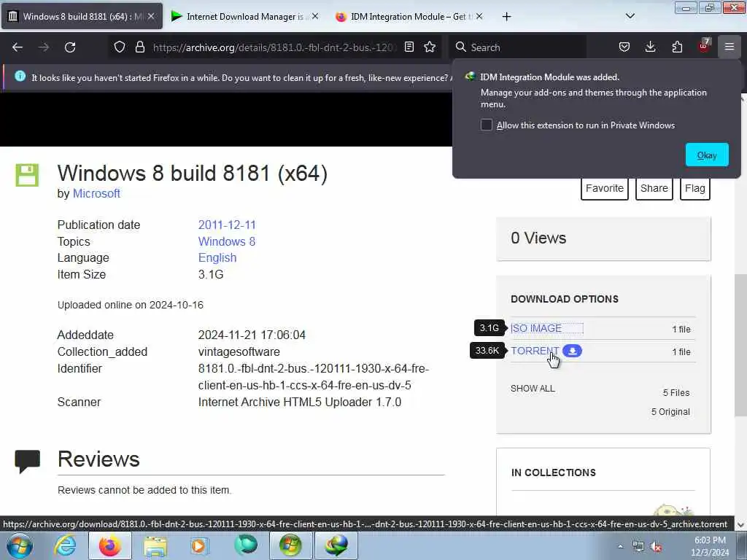Image resolution: width=747 pixels, height=560 pixels.
Task: Bookmark this page with the star icon
Action: click(430, 47)
